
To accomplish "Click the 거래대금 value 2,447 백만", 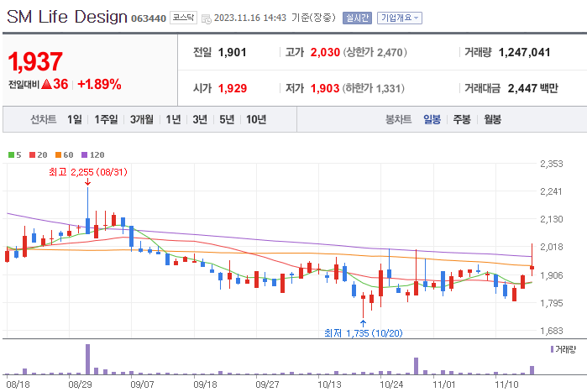I will (x=532, y=88).
